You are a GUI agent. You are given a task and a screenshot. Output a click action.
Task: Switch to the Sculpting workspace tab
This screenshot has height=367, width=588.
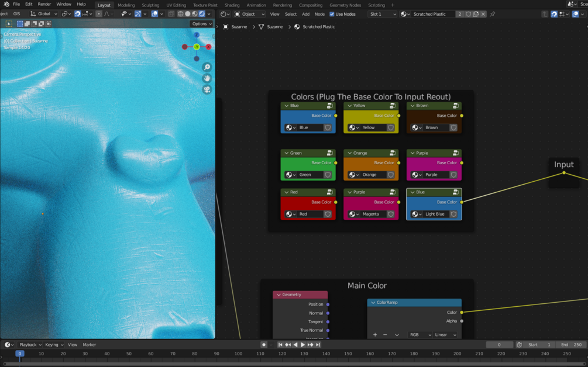click(x=150, y=5)
